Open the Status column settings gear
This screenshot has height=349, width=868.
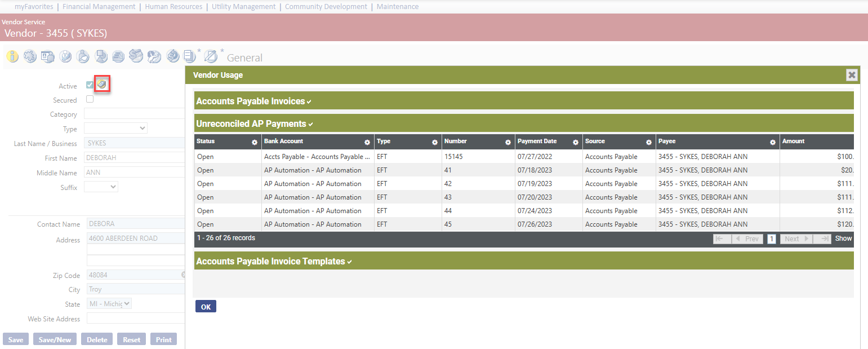tap(255, 143)
